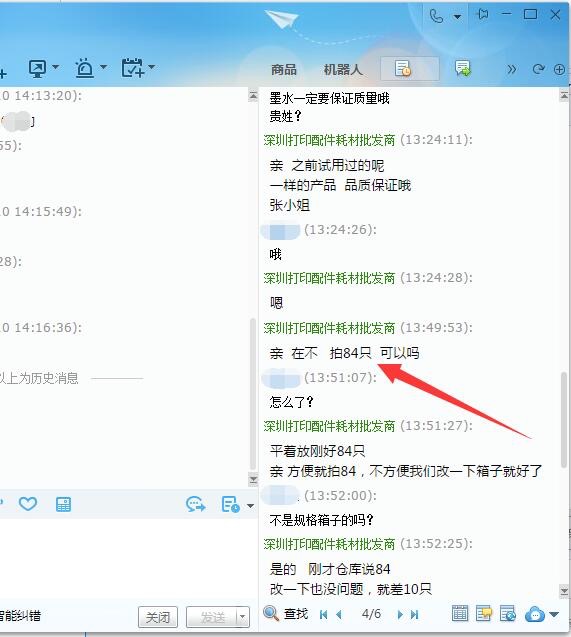The height and width of the screenshot is (637, 571).
Task: Click the phone call icon
Action: pos(436,16)
